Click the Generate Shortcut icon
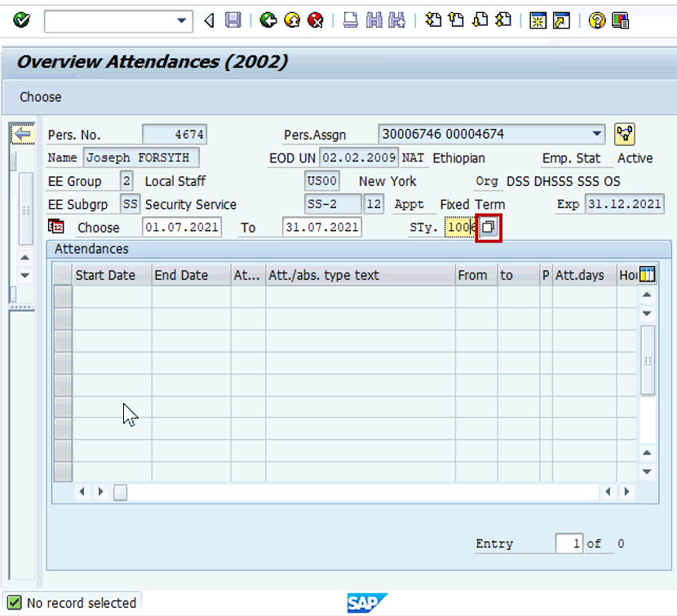Image resolution: width=677 pixels, height=616 pixels. coord(561,20)
